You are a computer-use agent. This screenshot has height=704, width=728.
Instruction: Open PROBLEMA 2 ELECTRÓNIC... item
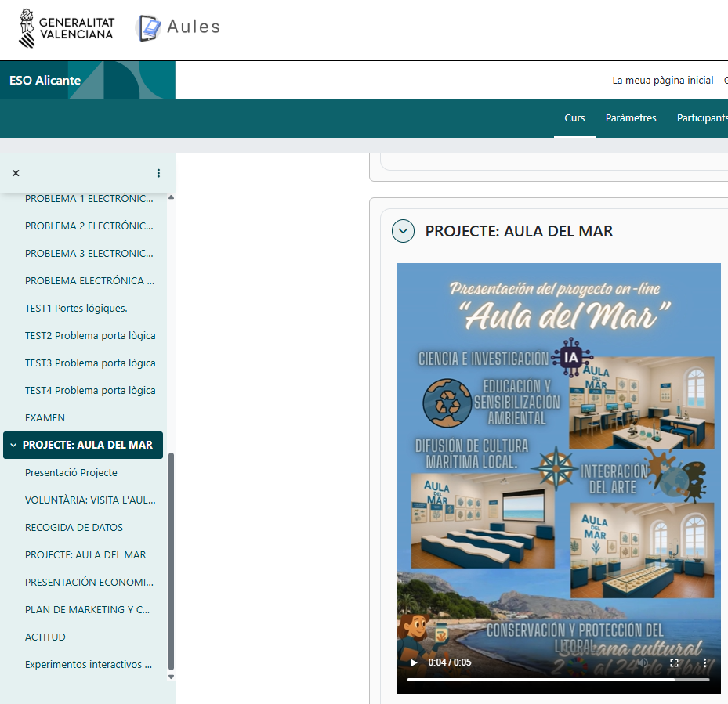[89, 226]
